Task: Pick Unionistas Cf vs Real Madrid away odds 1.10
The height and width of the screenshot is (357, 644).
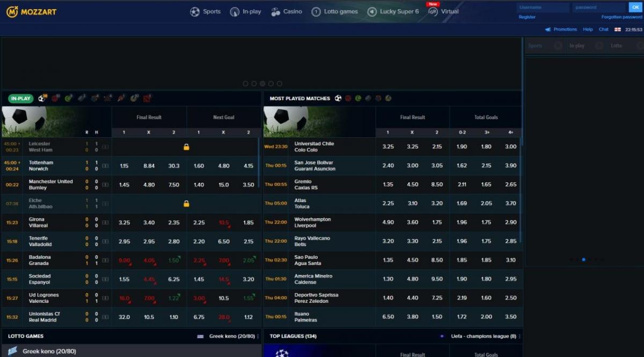Action: 174,317
